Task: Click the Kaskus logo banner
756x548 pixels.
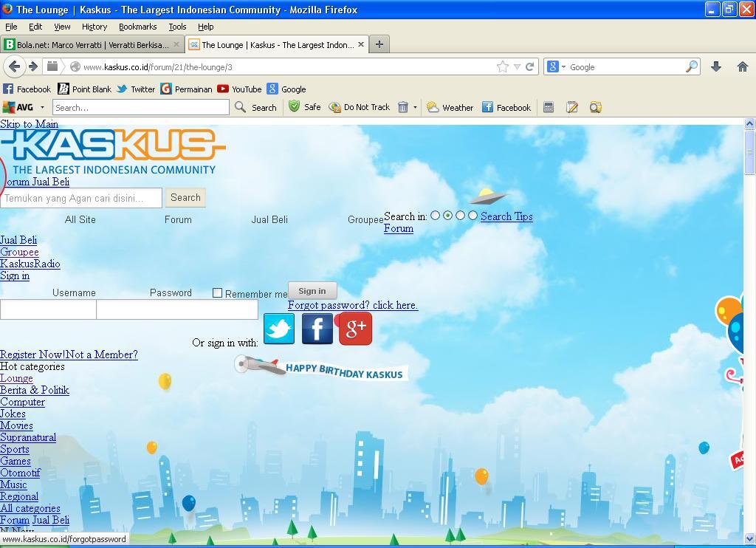Action: tap(113, 152)
